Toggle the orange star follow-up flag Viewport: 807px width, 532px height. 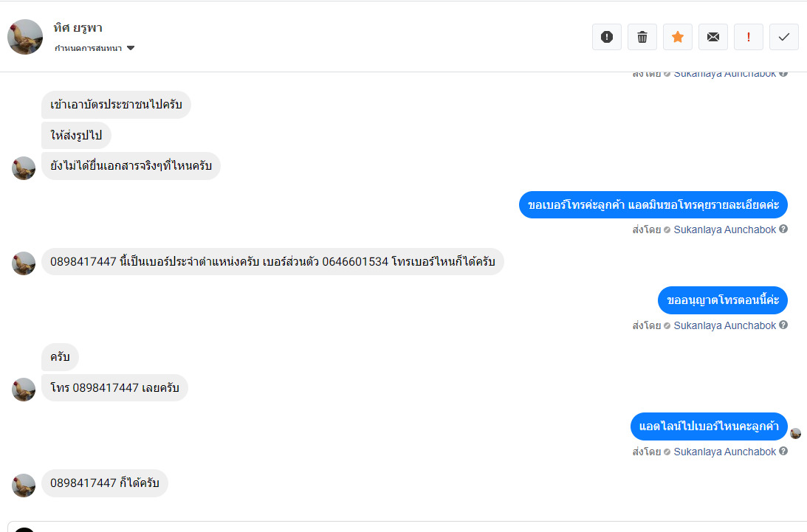(x=678, y=37)
